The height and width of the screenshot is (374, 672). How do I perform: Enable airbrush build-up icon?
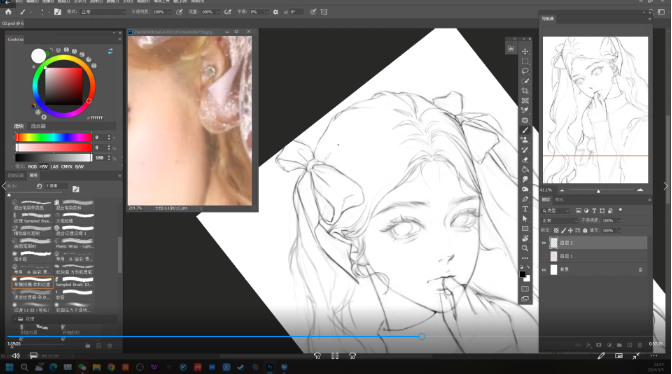(x=228, y=12)
